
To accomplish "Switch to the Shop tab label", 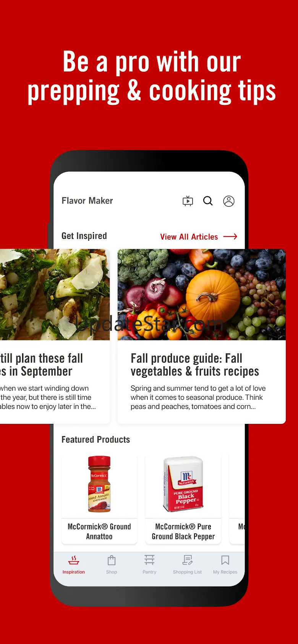I will click(112, 572).
